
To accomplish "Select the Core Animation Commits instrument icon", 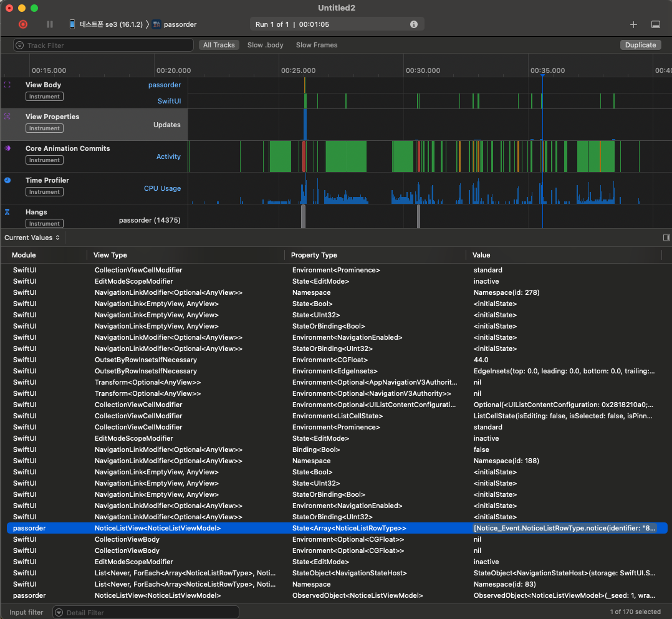I will pyautogui.click(x=7, y=148).
